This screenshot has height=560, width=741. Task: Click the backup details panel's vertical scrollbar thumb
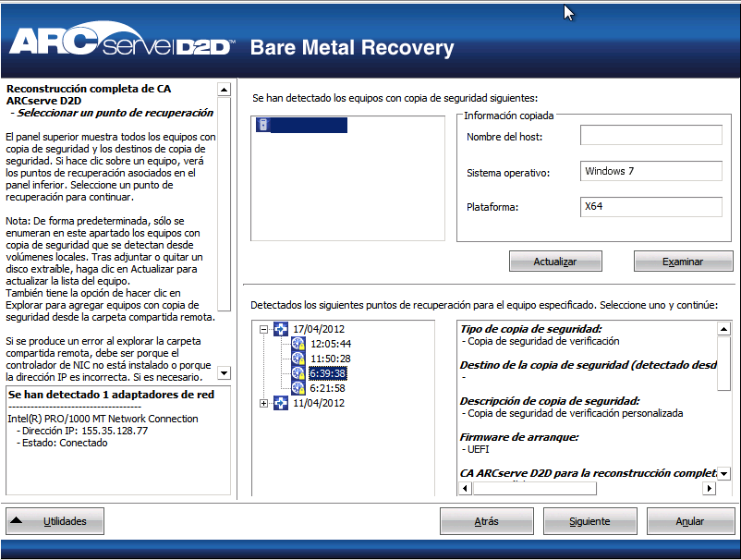pos(723,363)
